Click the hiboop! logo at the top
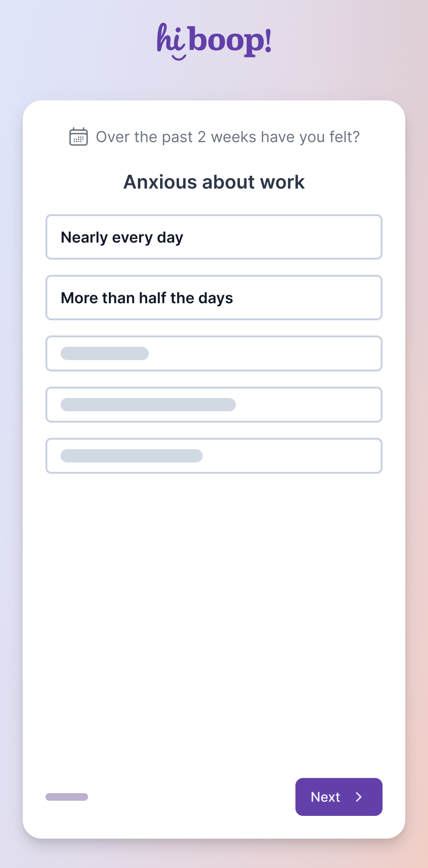 (x=214, y=40)
